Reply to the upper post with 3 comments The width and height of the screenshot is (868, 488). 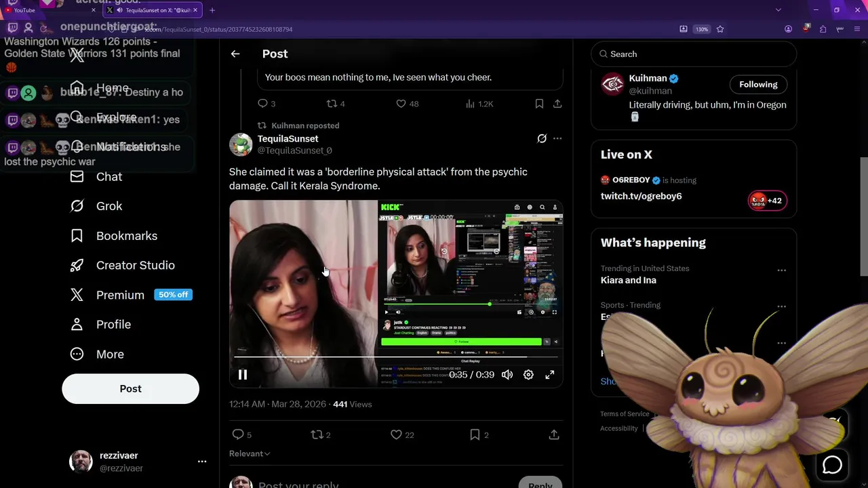pyautogui.click(x=266, y=104)
